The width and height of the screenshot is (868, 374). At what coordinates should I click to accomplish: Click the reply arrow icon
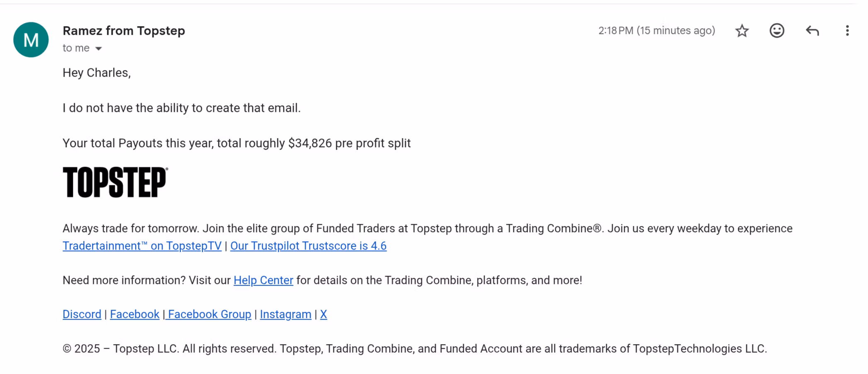pos(812,31)
